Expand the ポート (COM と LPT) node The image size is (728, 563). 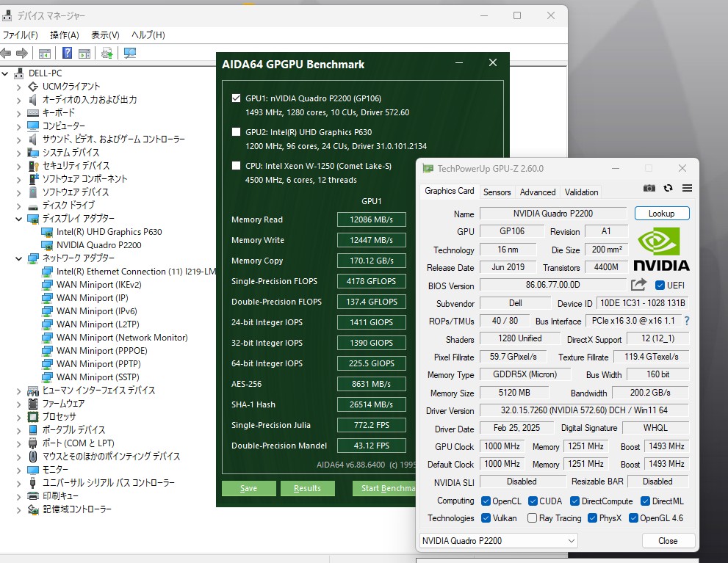[x=18, y=443]
